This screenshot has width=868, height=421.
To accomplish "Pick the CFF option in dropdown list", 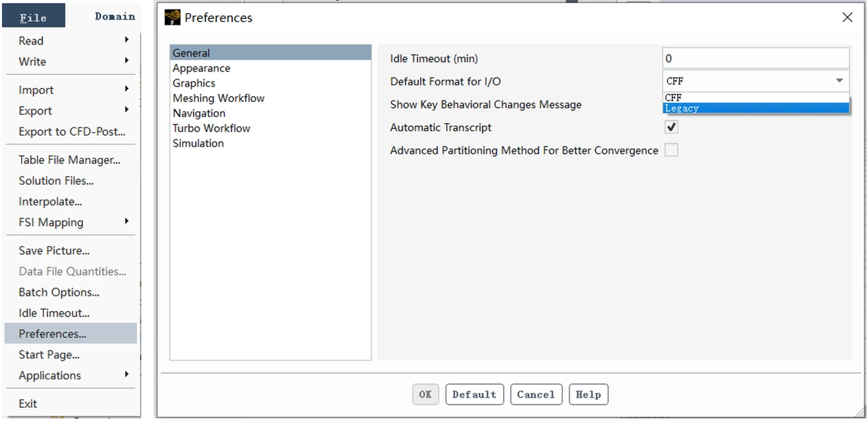I will click(756, 98).
